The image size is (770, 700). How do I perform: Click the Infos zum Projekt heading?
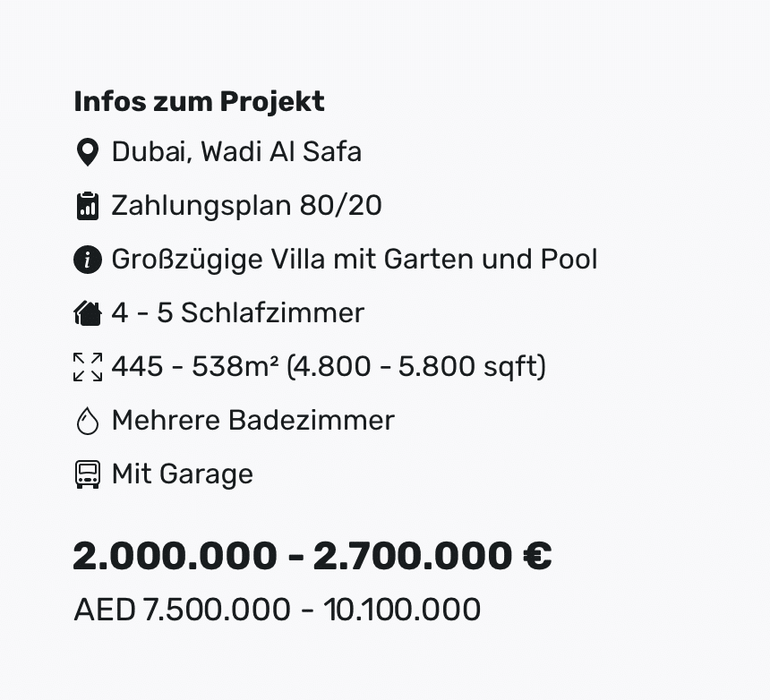tap(199, 102)
